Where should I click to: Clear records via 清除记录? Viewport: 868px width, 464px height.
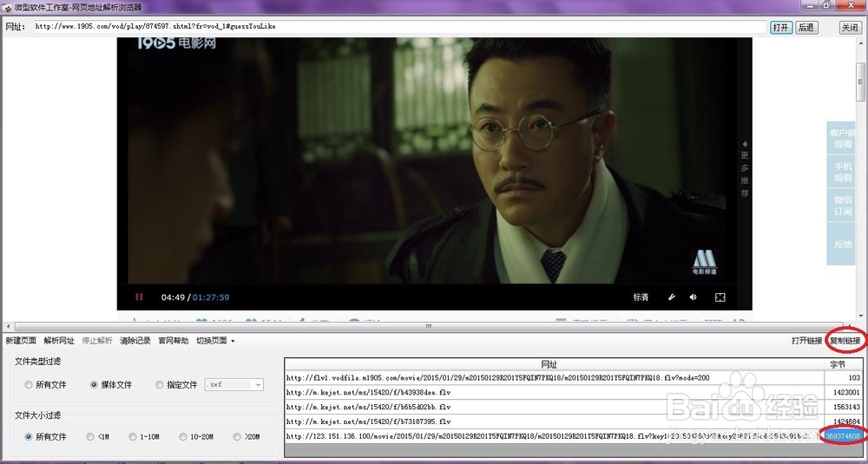click(135, 341)
